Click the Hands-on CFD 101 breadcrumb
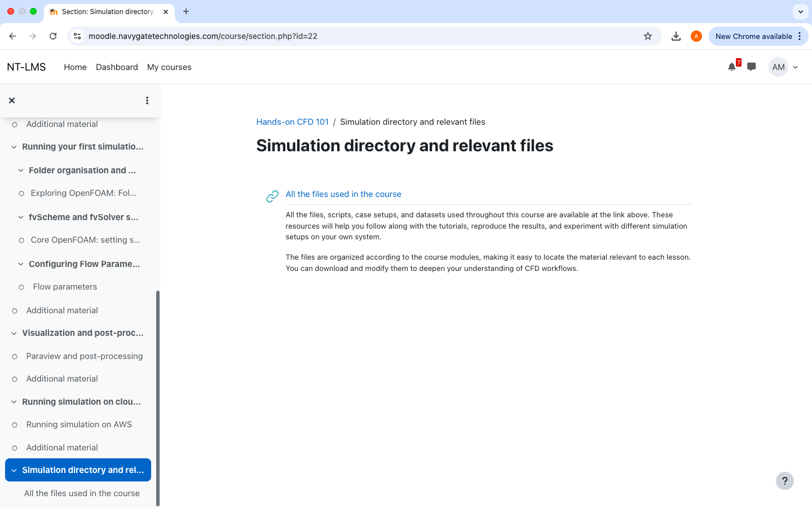The width and height of the screenshot is (812, 508). (x=292, y=122)
